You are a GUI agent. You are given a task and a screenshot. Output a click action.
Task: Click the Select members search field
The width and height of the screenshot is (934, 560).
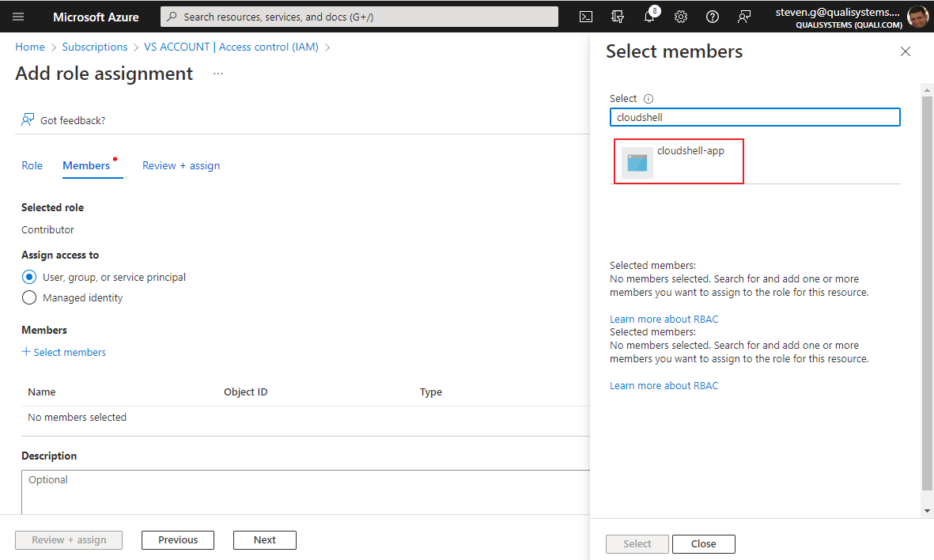(x=754, y=117)
